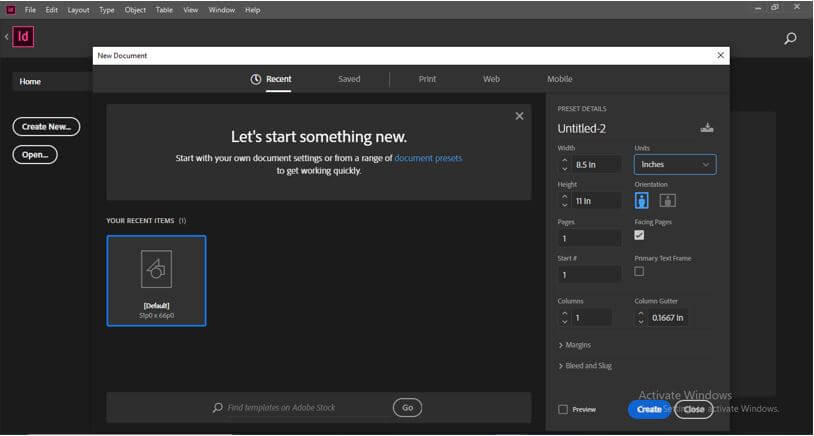814x436 pixels.
Task: Select landscape orientation icon
Action: 668,200
